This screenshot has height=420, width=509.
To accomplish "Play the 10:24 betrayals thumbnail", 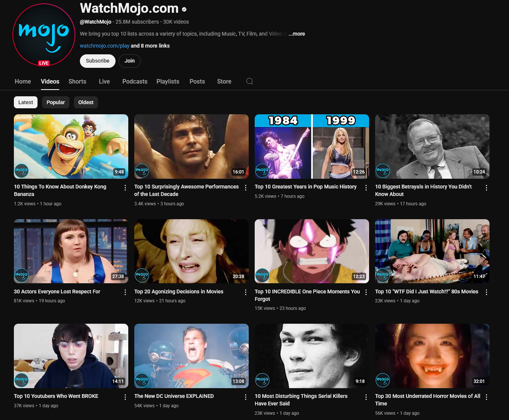I will 432,146.
